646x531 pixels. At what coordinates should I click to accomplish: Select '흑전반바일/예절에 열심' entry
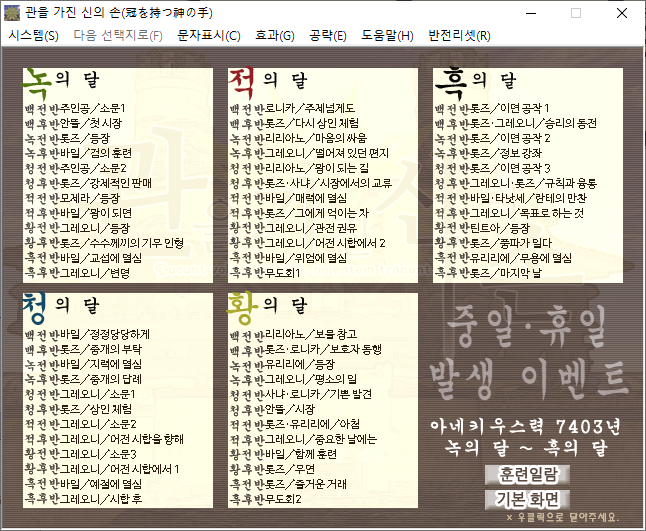[83, 484]
